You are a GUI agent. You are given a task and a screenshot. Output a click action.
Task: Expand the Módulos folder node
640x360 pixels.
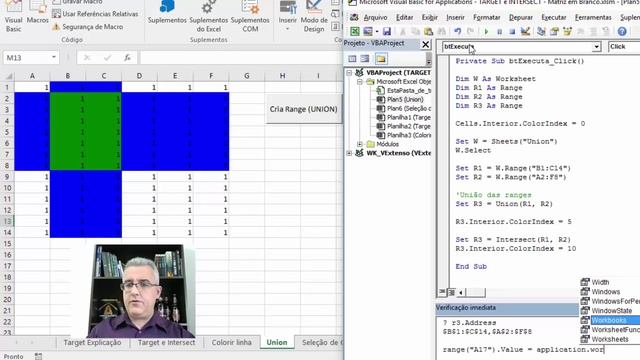coord(360,144)
